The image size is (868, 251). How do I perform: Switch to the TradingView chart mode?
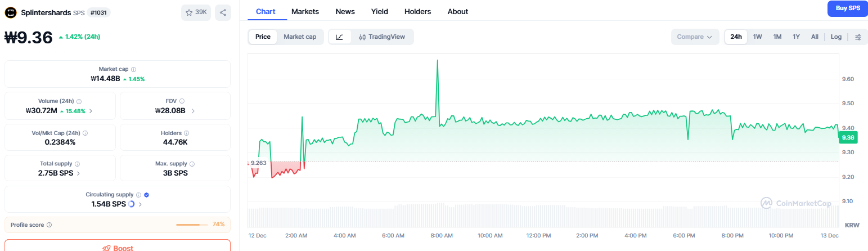click(382, 37)
